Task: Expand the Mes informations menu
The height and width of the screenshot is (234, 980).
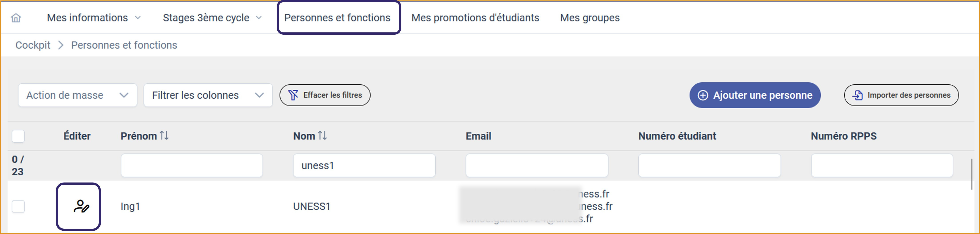Action: point(94,18)
